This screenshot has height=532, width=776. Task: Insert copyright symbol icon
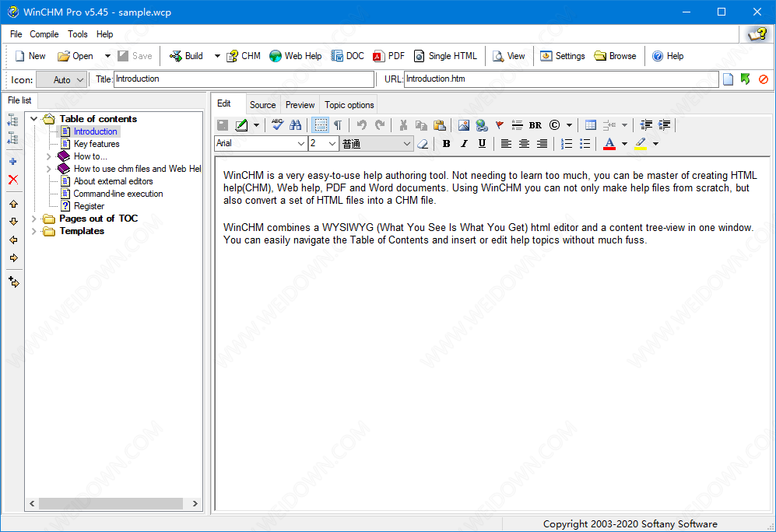tap(555, 125)
